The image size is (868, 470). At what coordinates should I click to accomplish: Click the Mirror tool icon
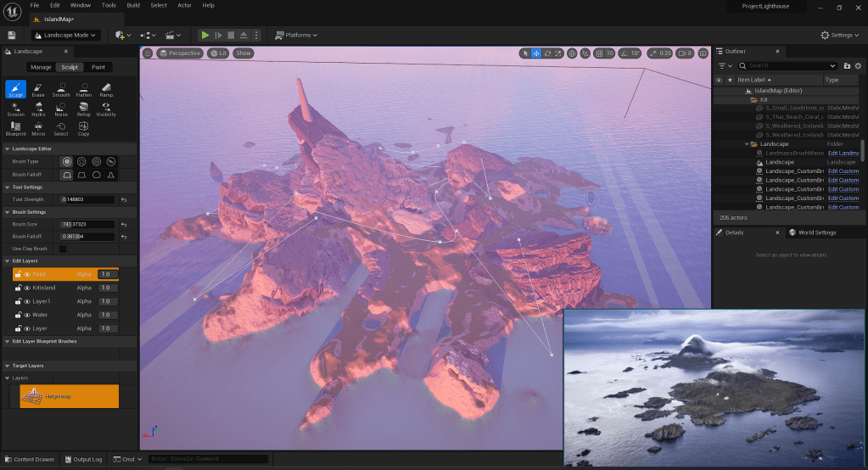(x=38, y=128)
